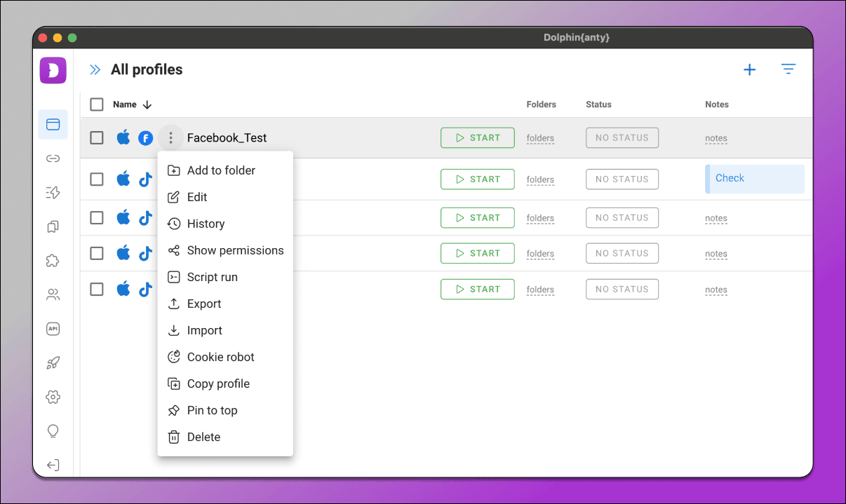Click the plus icon to create profile
The image size is (846, 504).
tap(750, 69)
